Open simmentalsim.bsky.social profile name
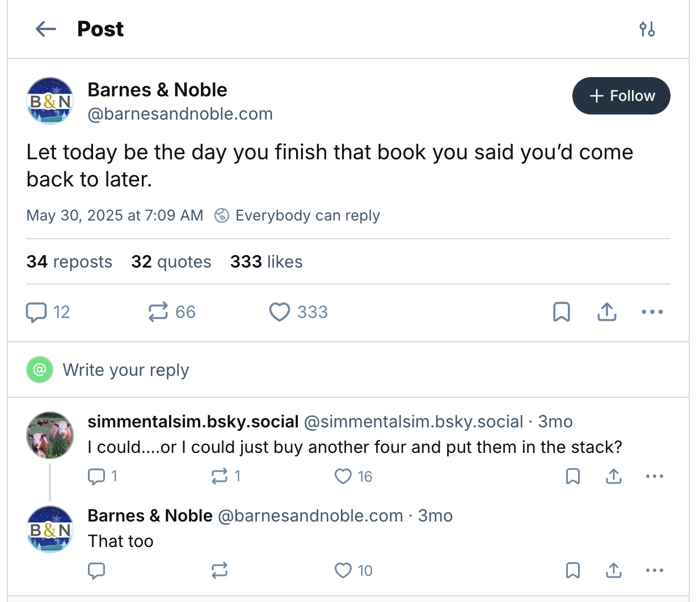This screenshot has width=700, height=602. 193,422
